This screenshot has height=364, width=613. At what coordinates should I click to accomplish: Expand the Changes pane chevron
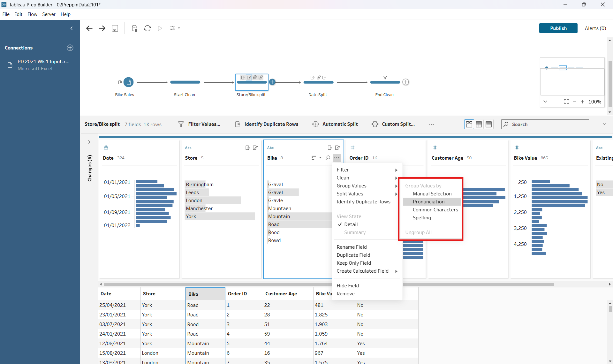(x=89, y=142)
